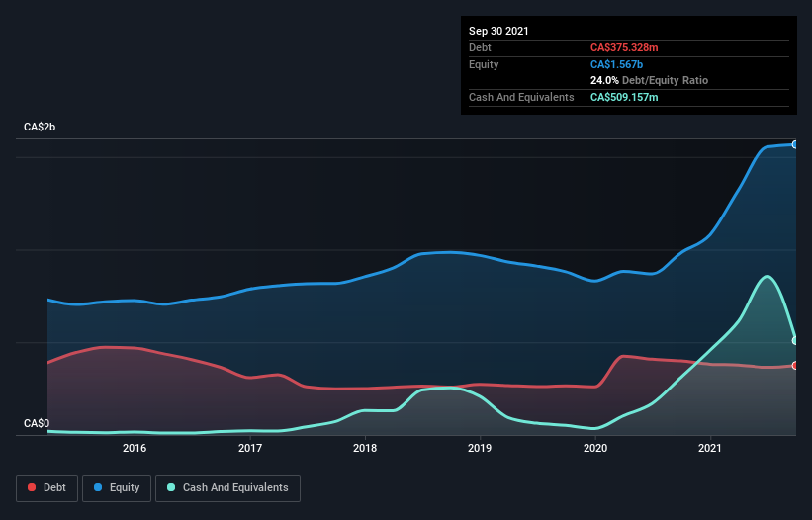The width and height of the screenshot is (812, 520).
Task: Click the blue Equity legend dot
Action: (x=98, y=487)
